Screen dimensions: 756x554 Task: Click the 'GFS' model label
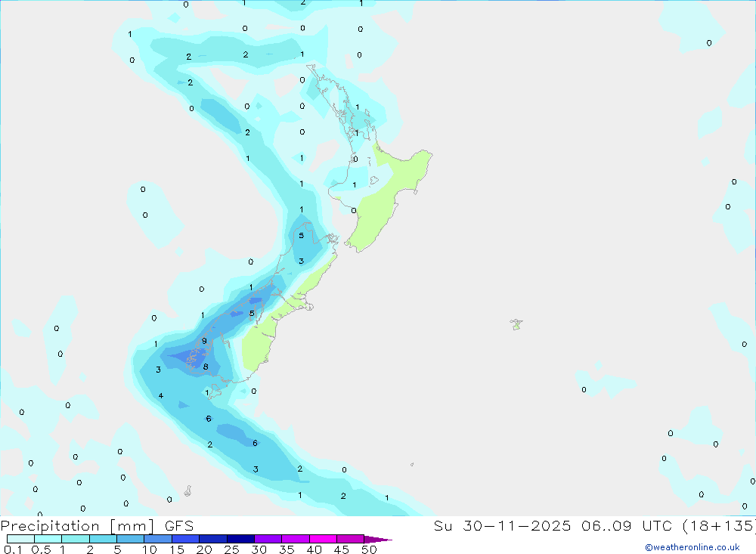pyautogui.click(x=179, y=526)
